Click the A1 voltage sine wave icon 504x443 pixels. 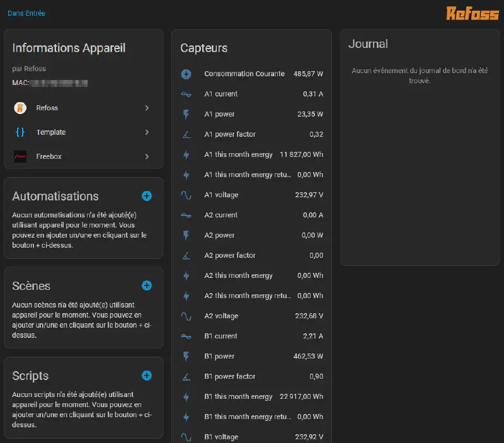186,195
